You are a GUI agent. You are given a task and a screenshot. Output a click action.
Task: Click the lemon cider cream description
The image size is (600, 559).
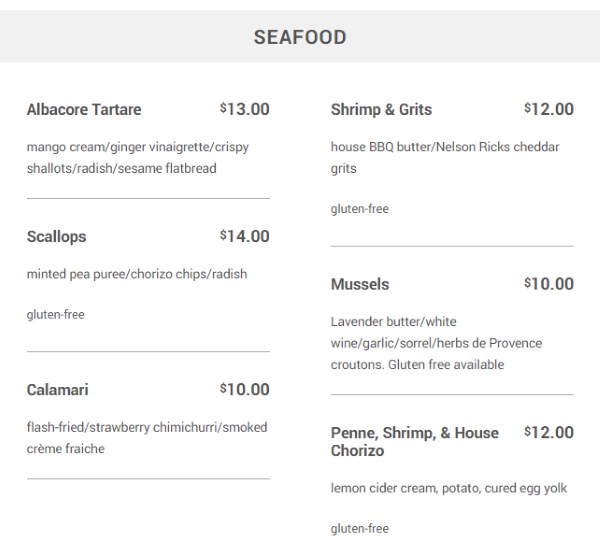tap(449, 489)
